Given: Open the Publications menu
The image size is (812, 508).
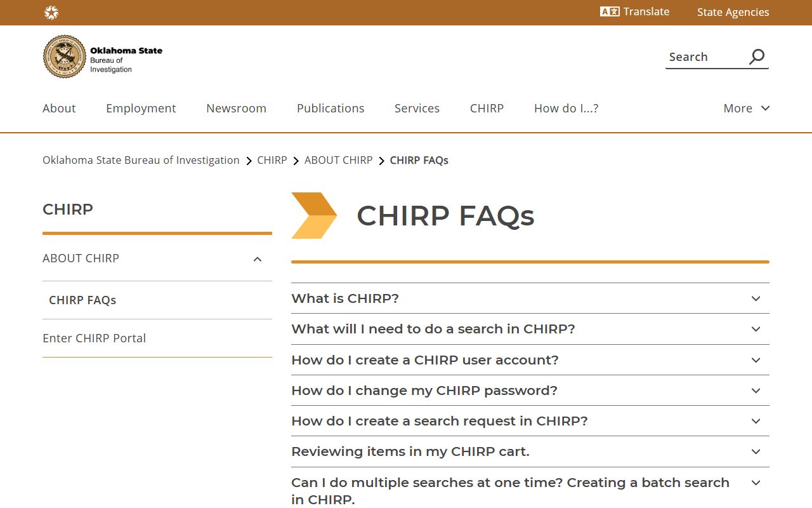Looking at the screenshot, I should 331,108.
